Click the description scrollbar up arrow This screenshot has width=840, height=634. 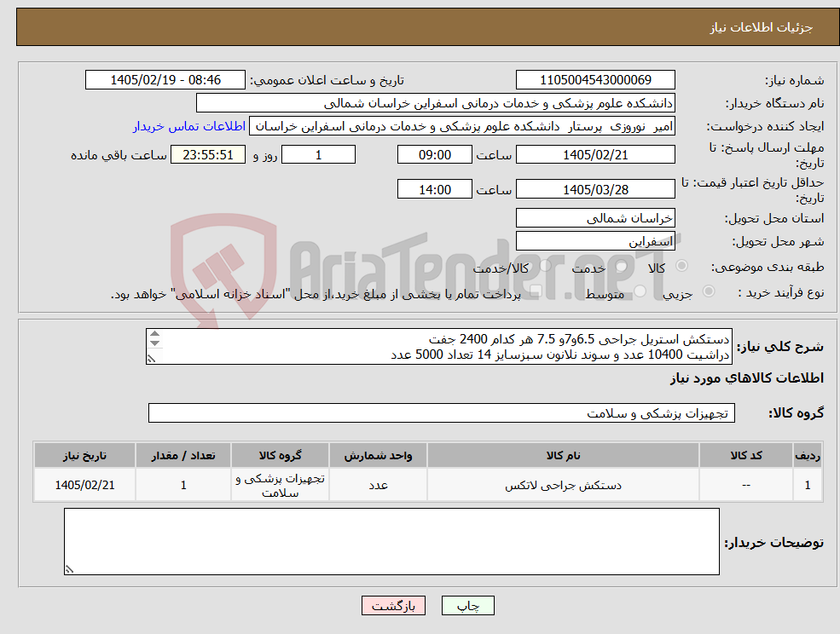point(154,334)
